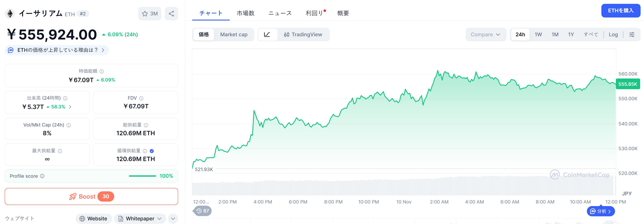Click the AI icon in ETH price question chip
Image resolution: width=644 pixels, height=224 pixels.
tap(11, 50)
